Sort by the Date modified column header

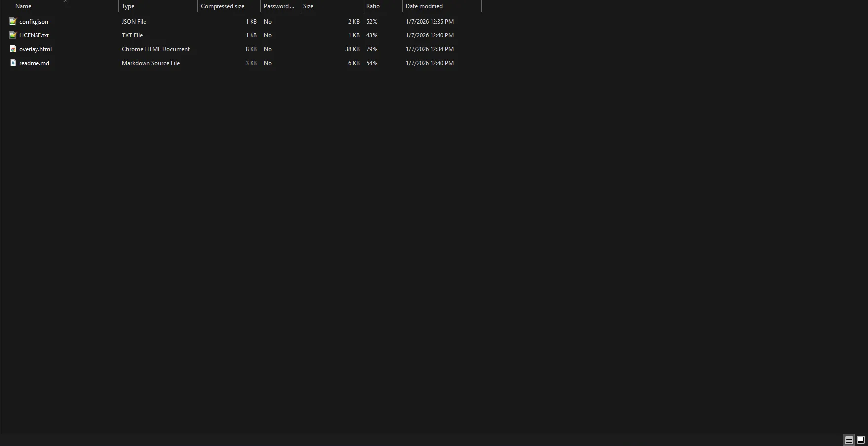(424, 6)
